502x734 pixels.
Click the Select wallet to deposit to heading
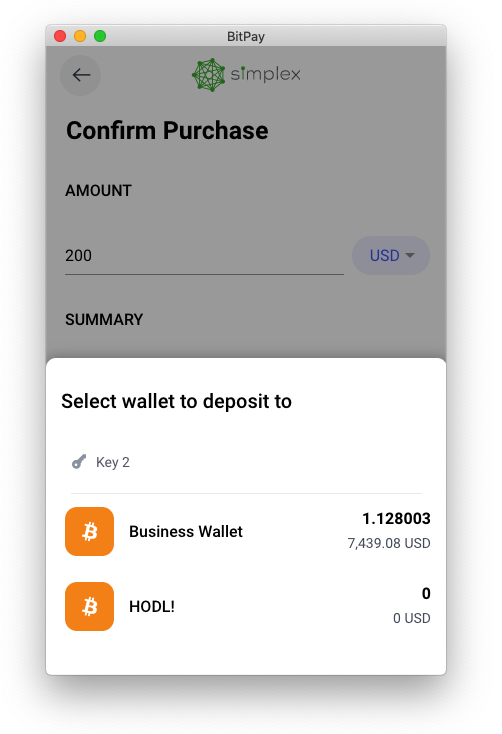pos(177,401)
